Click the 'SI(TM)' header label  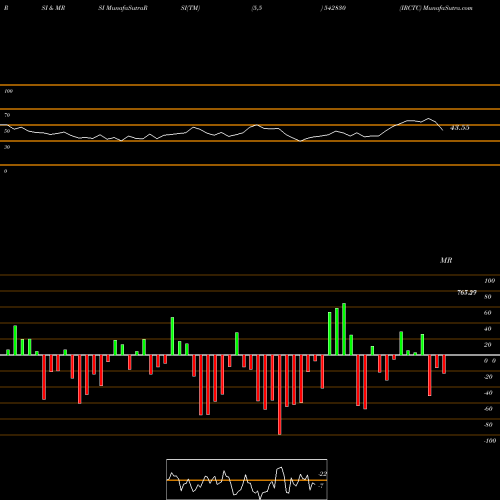pyautogui.click(x=190, y=8)
